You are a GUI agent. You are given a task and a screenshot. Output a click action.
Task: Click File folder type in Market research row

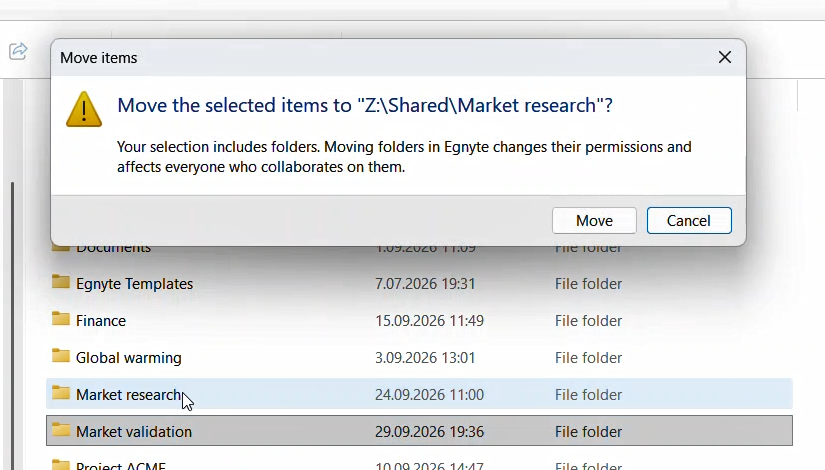click(588, 395)
